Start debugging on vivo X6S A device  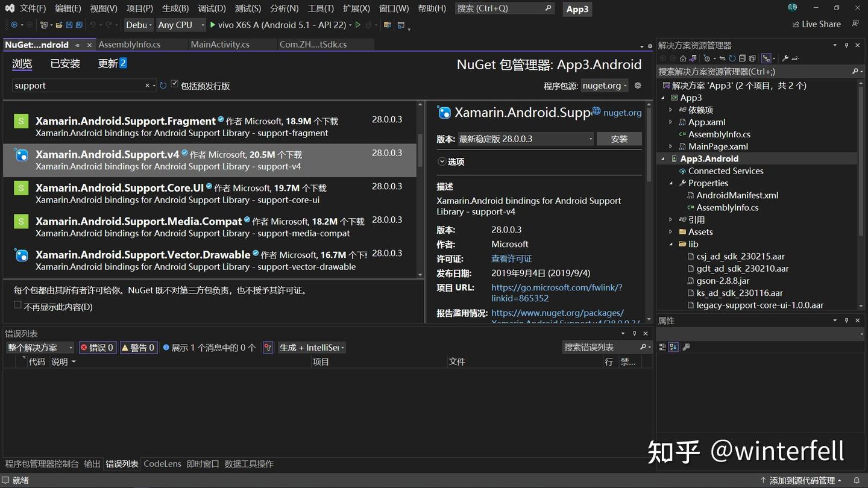[280, 25]
